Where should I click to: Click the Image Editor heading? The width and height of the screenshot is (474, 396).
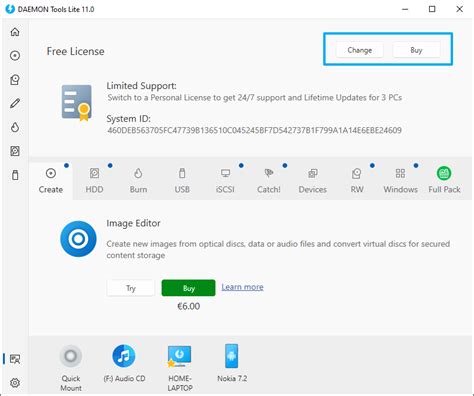click(x=133, y=223)
